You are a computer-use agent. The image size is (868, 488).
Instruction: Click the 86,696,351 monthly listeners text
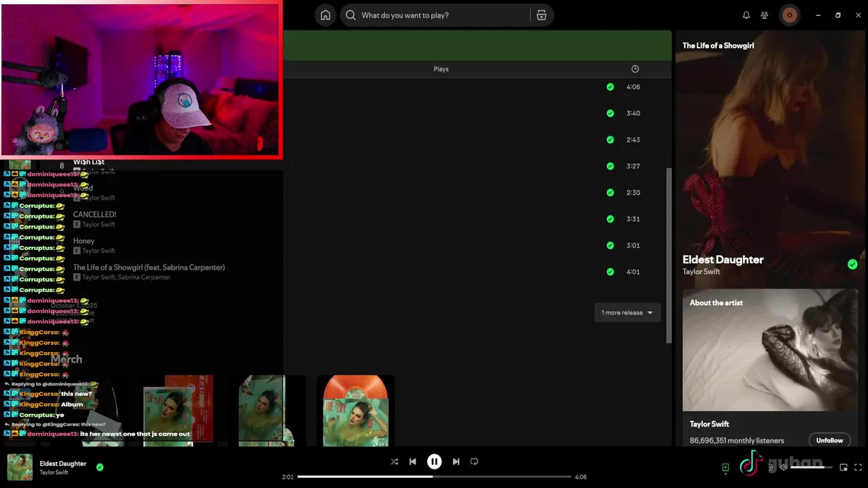click(x=736, y=441)
